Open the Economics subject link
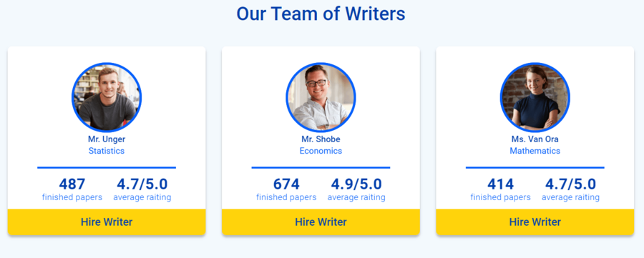 pos(321,151)
